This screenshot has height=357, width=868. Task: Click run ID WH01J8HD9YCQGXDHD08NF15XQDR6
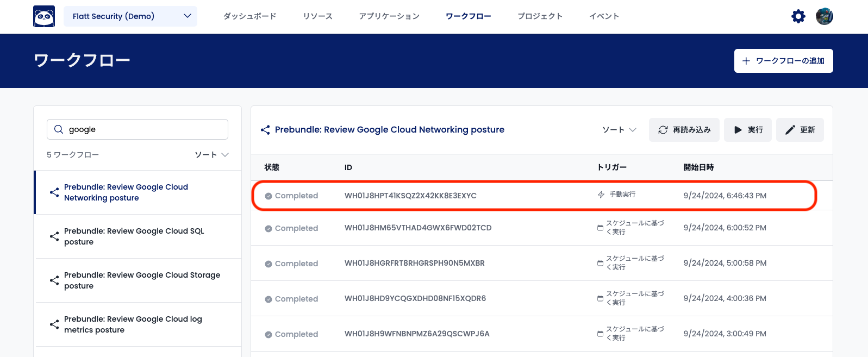(x=415, y=298)
